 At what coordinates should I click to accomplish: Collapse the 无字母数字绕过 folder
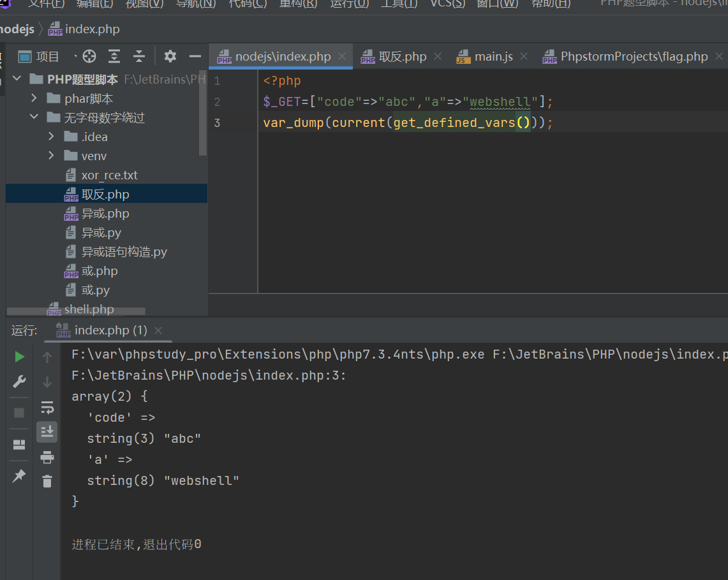34,117
